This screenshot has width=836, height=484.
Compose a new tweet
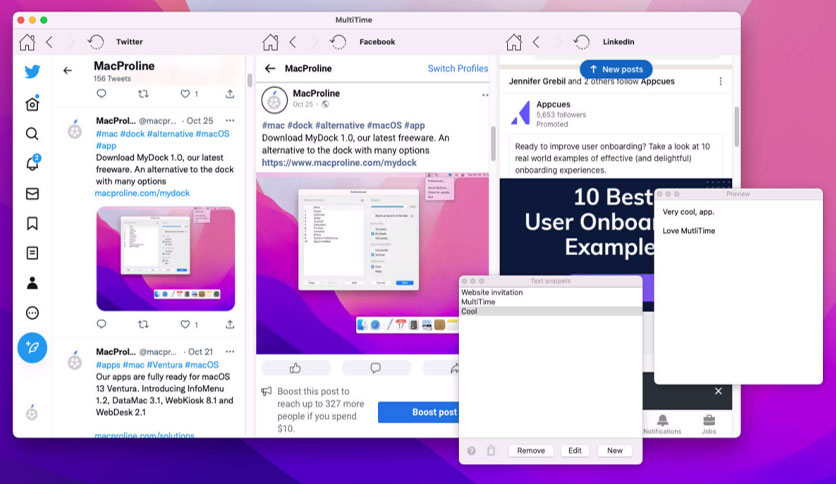32,348
